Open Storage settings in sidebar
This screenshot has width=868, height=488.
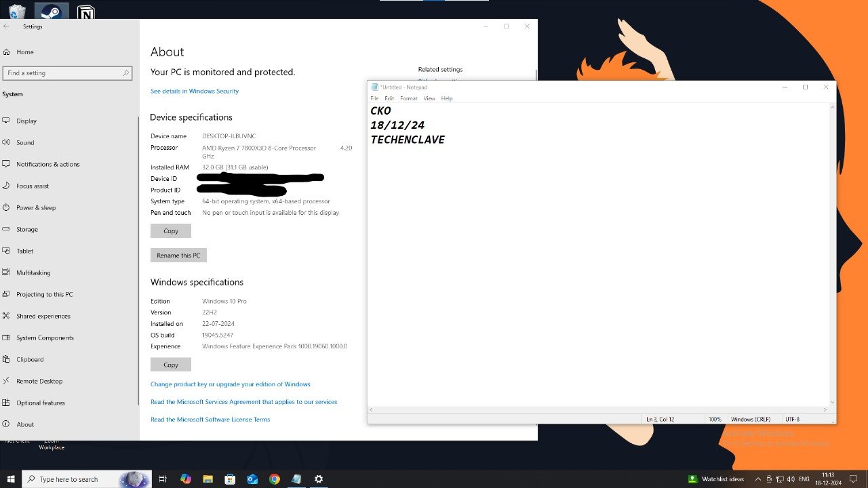[x=27, y=229]
